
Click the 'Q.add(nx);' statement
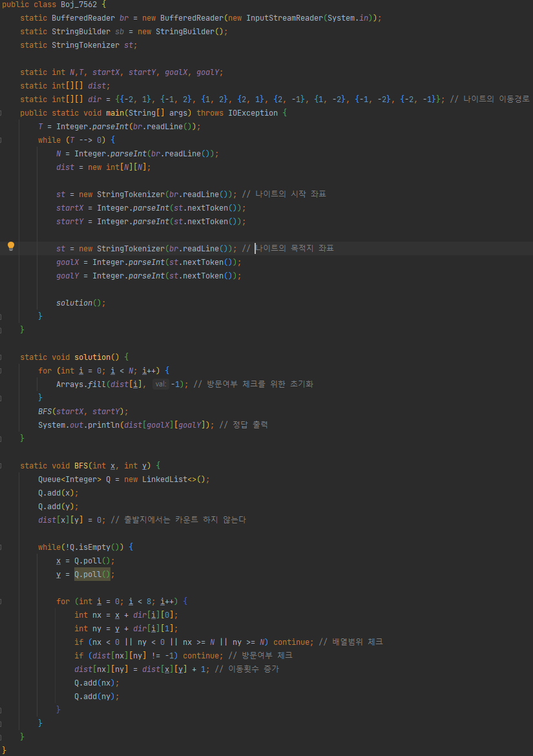coord(97,683)
